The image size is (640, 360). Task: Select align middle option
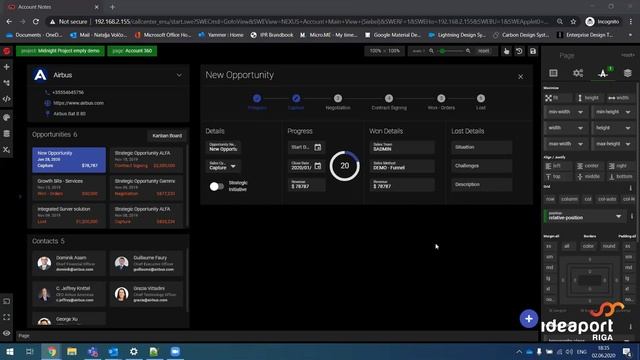(589, 176)
